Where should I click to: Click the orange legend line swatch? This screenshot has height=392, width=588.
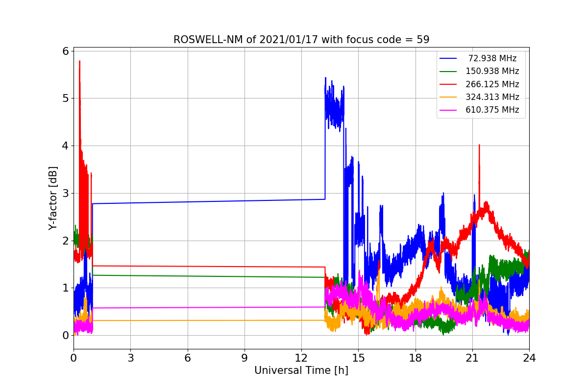[x=448, y=97]
